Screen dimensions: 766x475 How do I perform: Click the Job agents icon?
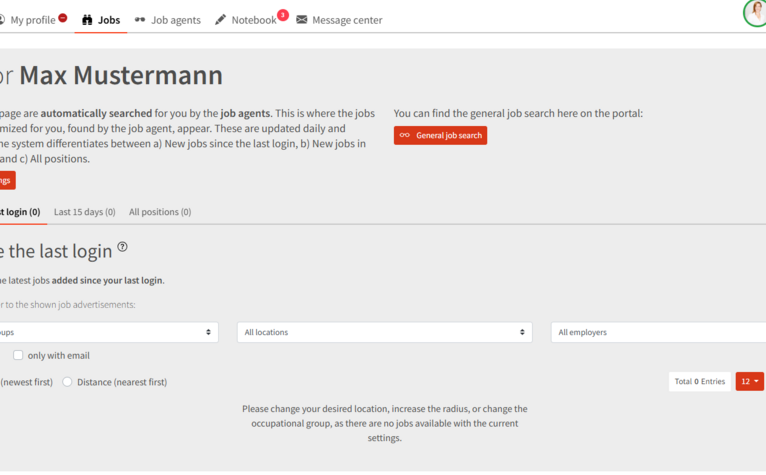pyautogui.click(x=140, y=20)
